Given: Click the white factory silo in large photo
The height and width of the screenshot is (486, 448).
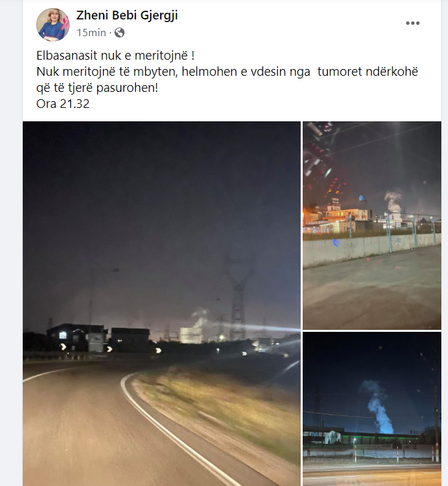Looking at the screenshot, I should [192, 335].
